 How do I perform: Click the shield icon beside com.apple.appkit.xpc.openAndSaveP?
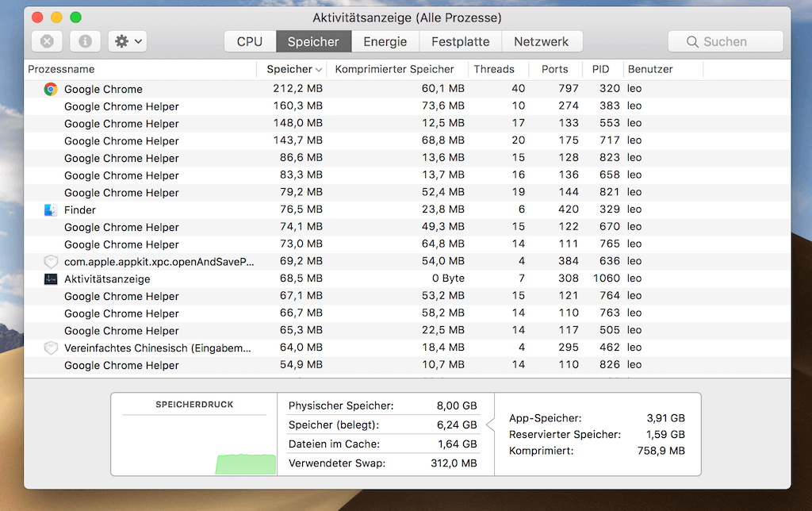coord(51,261)
